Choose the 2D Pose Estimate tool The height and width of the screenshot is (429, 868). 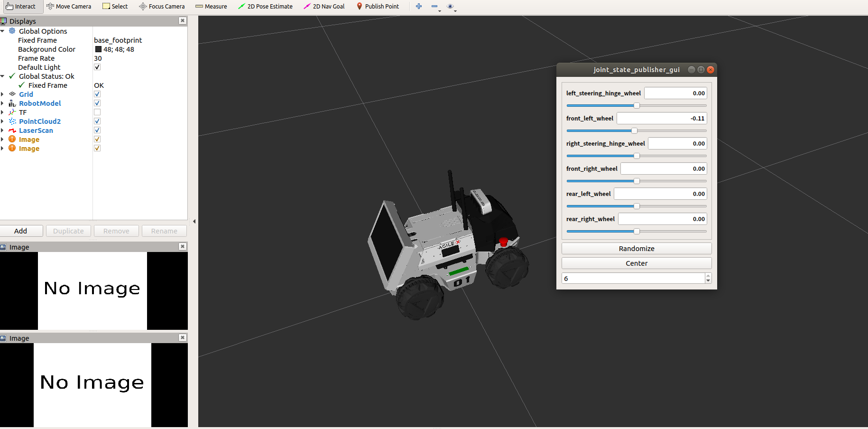pyautogui.click(x=265, y=7)
